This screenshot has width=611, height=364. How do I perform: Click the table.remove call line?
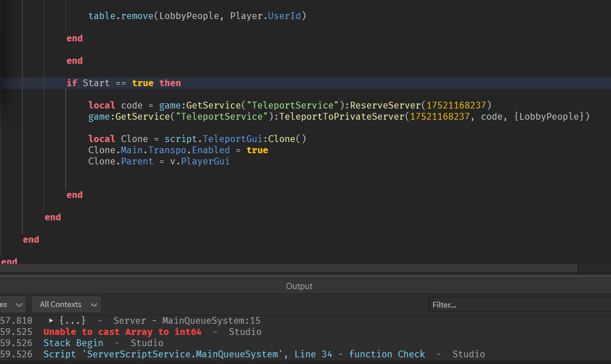point(197,16)
